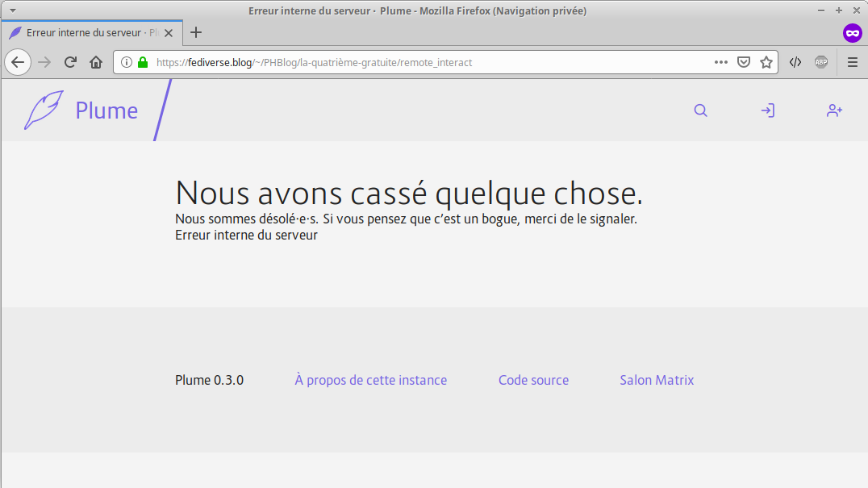Click the forward navigation arrow
The image size is (868, 488).
(x=44, y=63)
